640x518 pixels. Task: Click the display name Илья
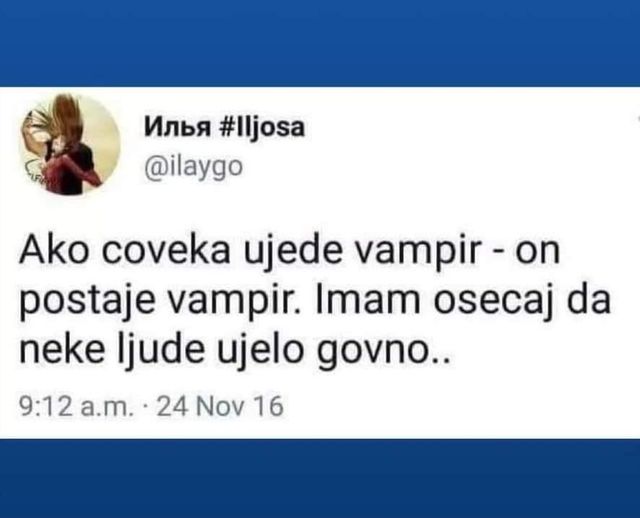coord(178,127)
